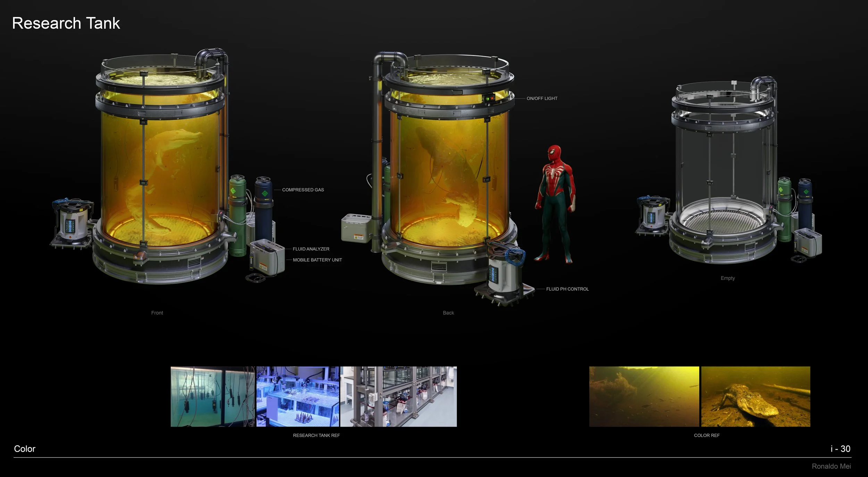
Task: Click the FLUID ANALYZER label
Action: [x=311, y=249]
